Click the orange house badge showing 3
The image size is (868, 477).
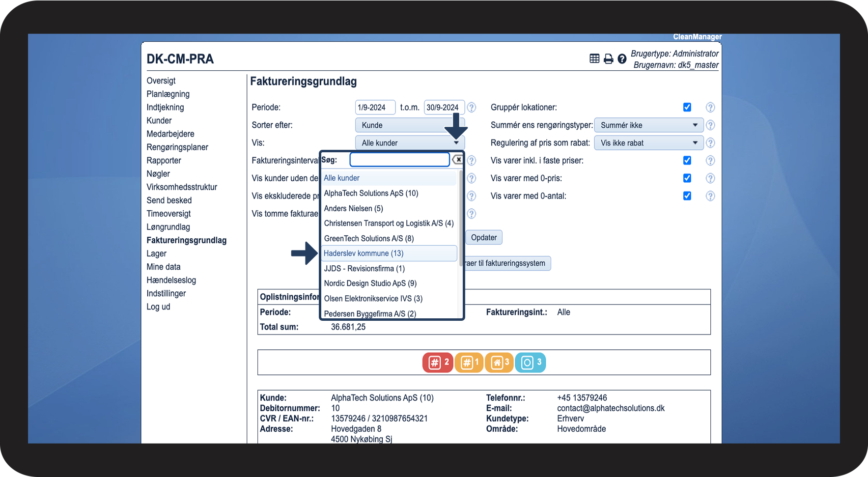click(499, 363)
